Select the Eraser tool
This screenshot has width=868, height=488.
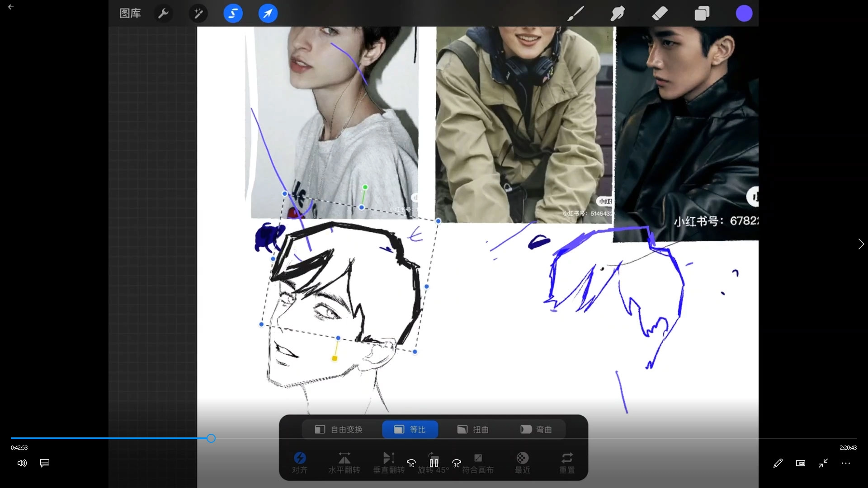660,14
